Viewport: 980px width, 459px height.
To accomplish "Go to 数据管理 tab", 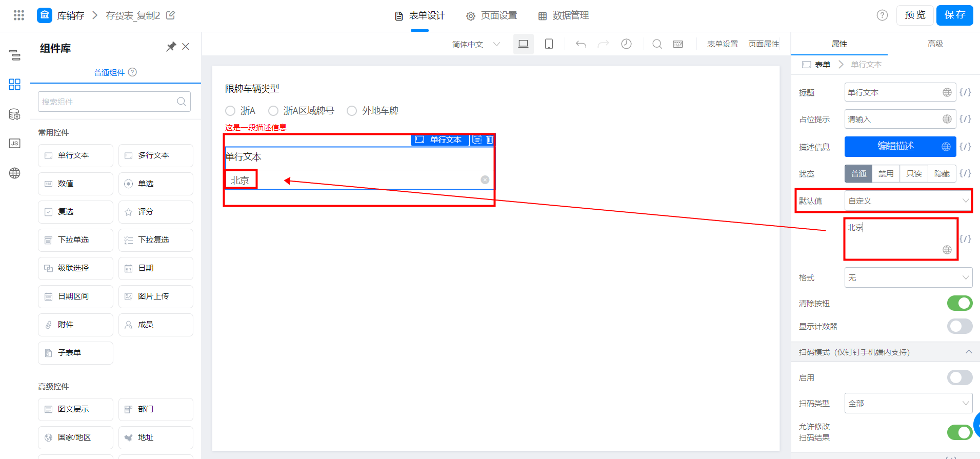I will point(563,15).
